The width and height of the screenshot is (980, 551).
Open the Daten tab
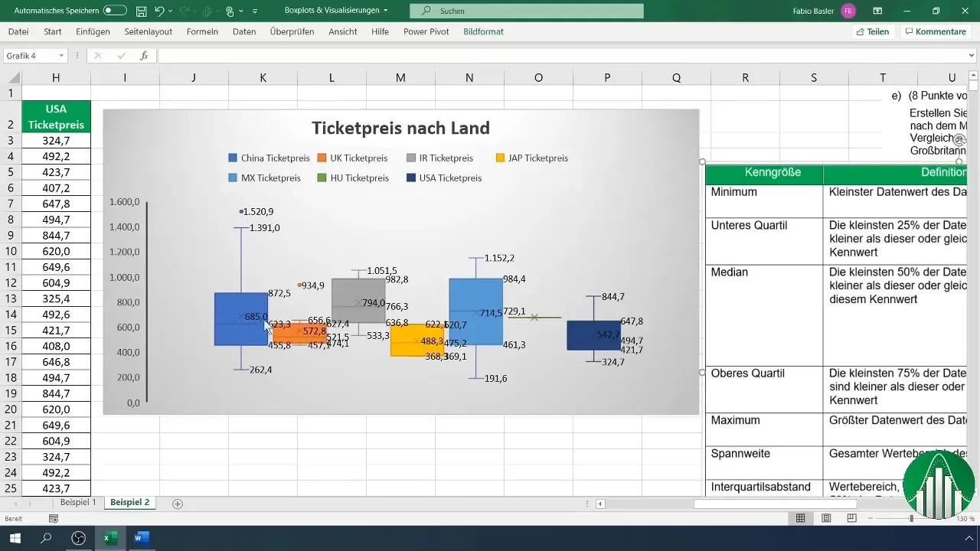pos(244,31)
